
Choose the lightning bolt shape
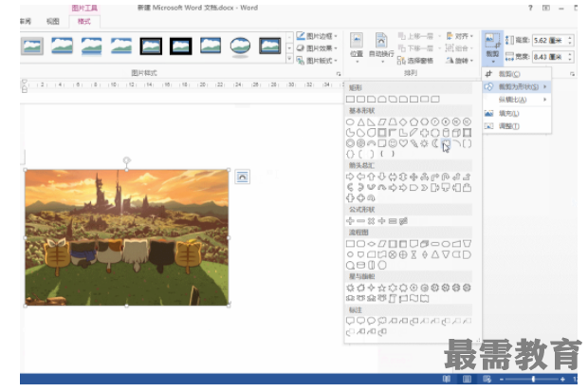coord(413,143)
